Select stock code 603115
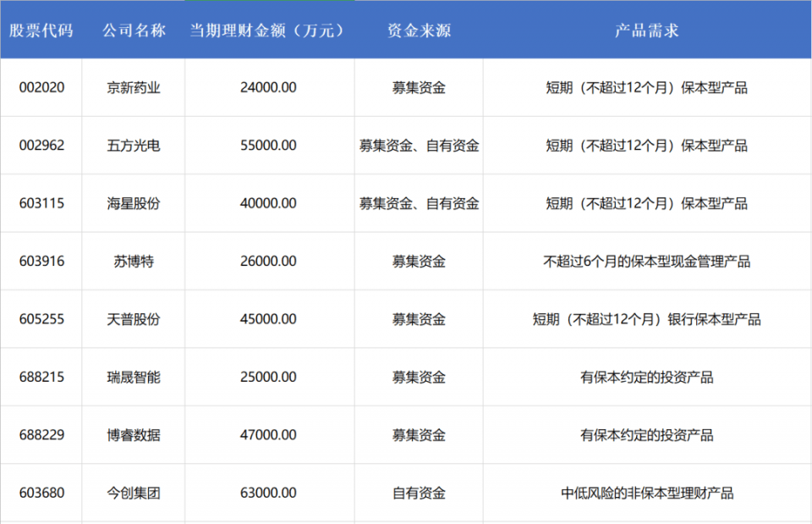Screen dimensions: 812x524 (41, 203)
